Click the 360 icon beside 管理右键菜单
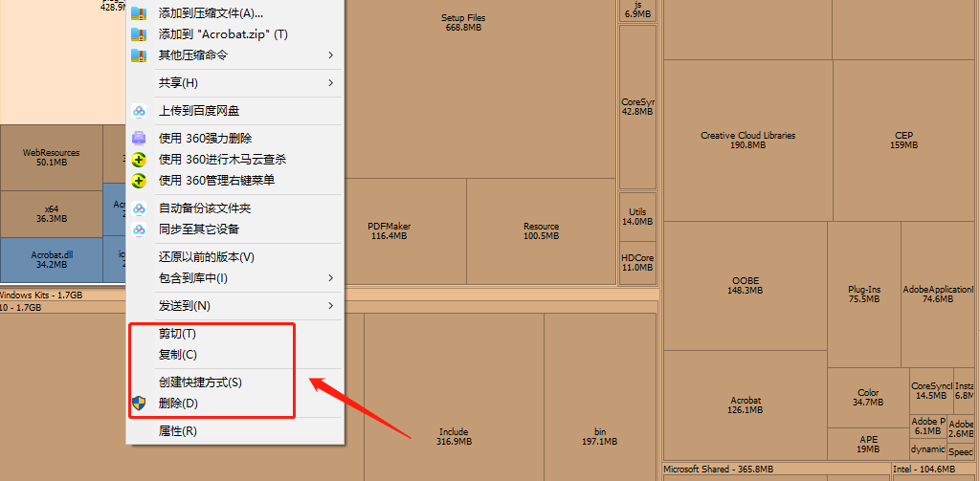 [139, 181]
